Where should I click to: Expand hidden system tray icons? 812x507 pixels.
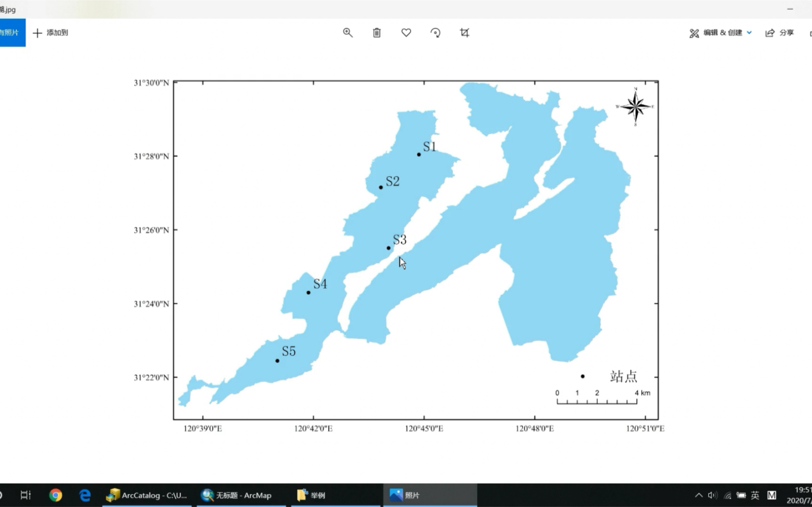click(699, 495)
